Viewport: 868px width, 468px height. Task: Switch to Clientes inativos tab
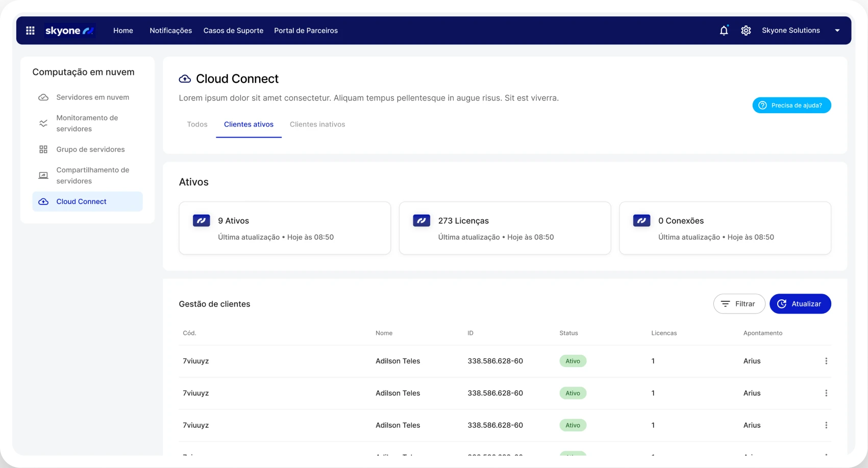pos(317,124)
